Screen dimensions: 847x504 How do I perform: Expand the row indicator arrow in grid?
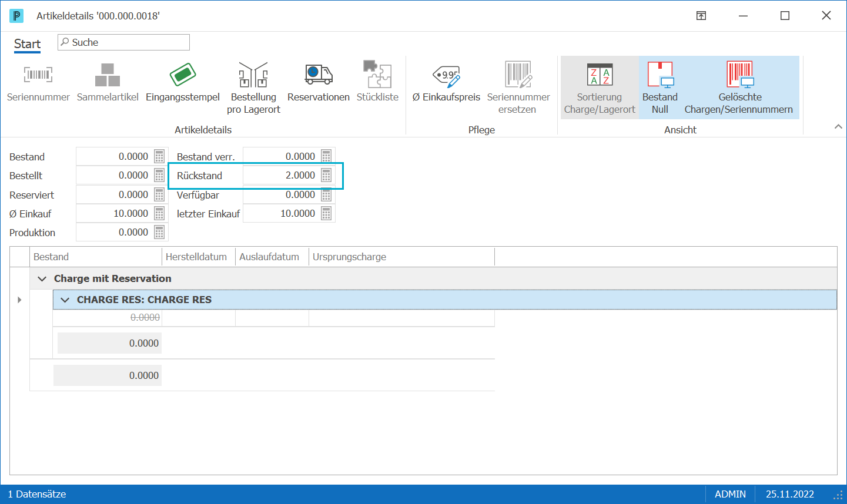tap(19, 300)
